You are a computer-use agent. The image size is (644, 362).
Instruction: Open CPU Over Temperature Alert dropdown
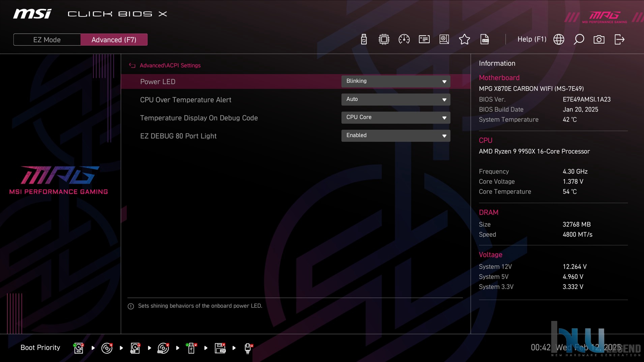[396, 99]
